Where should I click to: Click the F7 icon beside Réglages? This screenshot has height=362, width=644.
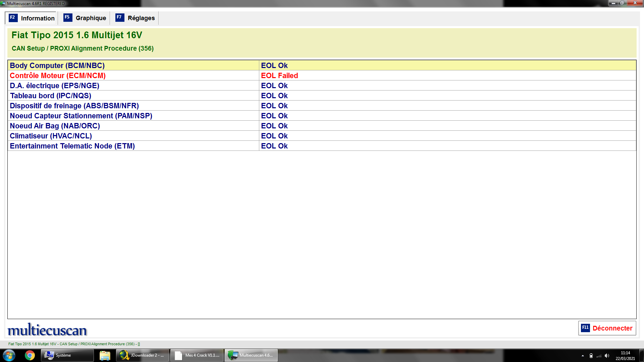coord(119,17)
